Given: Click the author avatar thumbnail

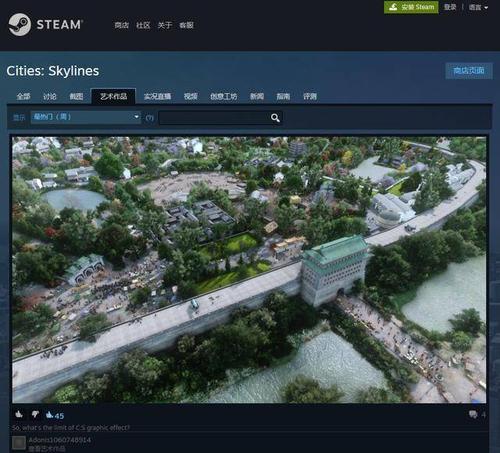Looking at the screenshot, I should coord(19,443).
